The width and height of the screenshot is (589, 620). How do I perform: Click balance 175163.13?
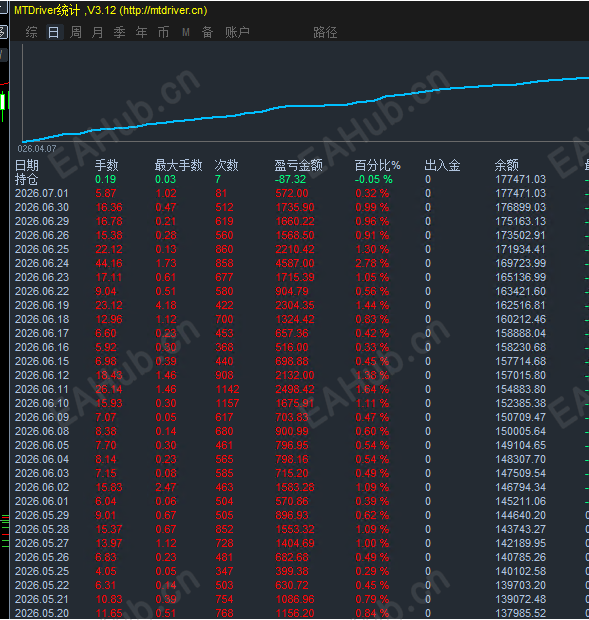[521, 221]
